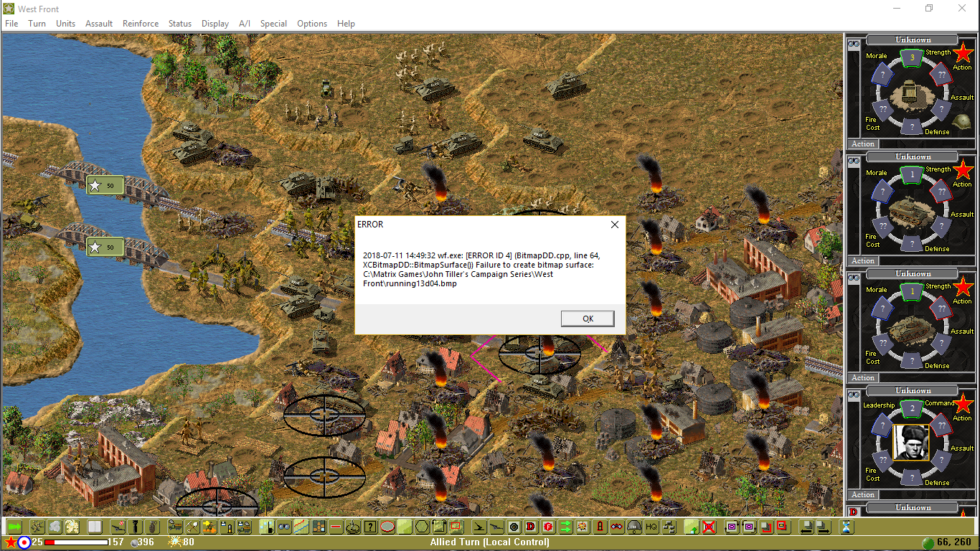Click the organization chart toolbar icon
The height and width of the screenshot is (551, 980).
(669, 527)
